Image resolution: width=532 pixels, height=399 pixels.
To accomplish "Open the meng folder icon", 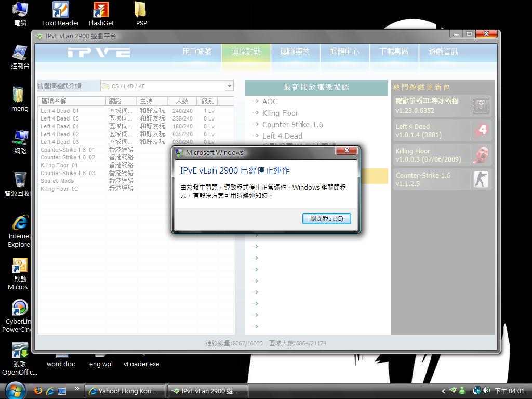I will coord(20,99).
